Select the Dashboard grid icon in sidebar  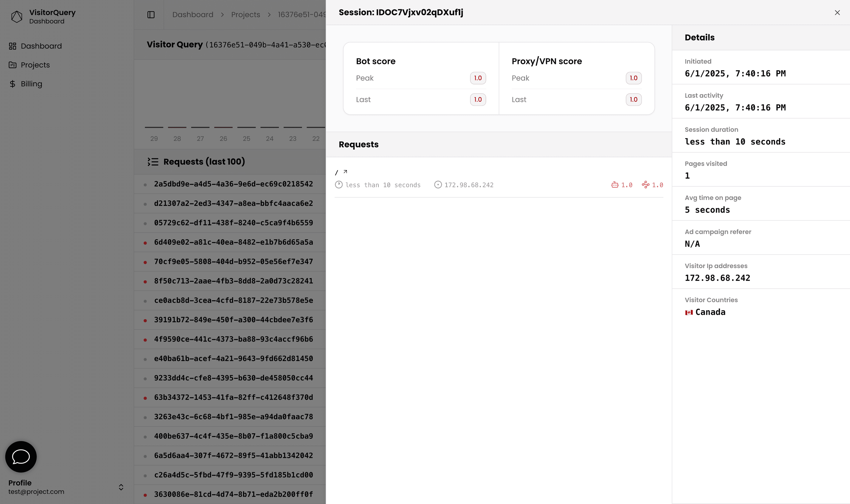pos(13,46)
